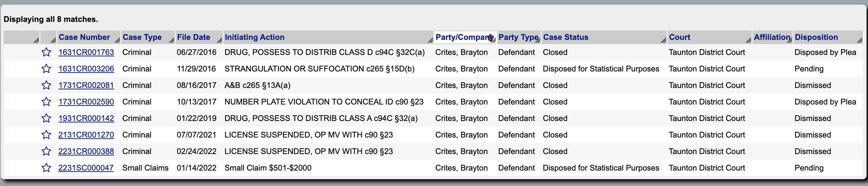Screen dimensions: 868x186
Task: Sort results by File Date header
Action: coord(194,37)
